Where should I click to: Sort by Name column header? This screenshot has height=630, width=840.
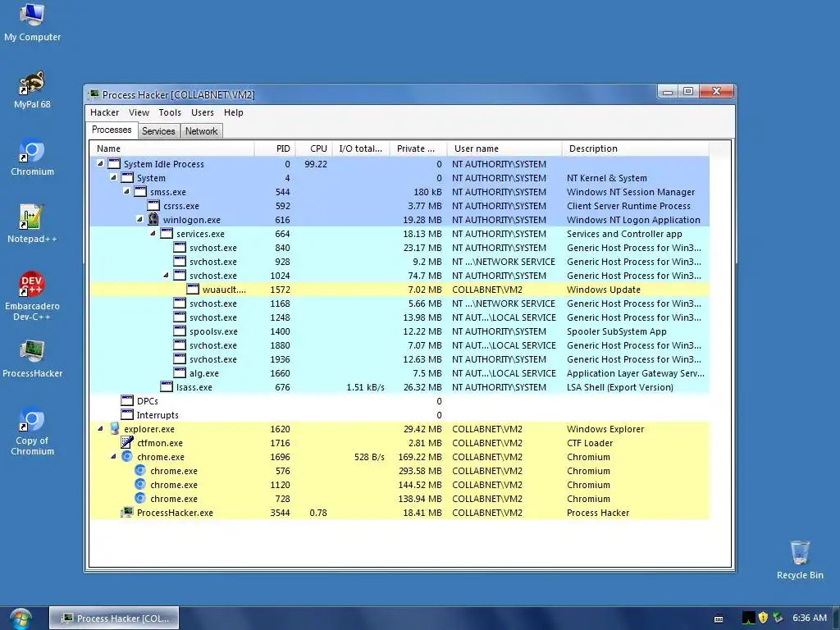[171, 148]
